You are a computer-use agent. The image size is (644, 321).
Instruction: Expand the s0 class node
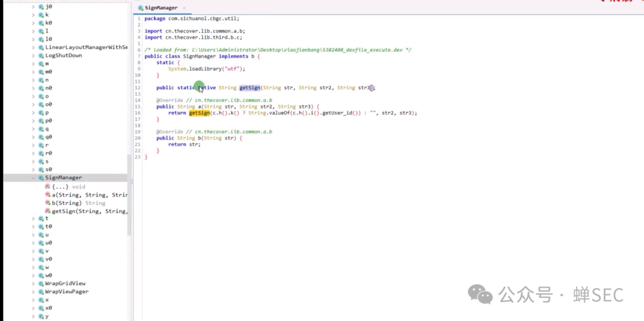[x=33, y=170]
